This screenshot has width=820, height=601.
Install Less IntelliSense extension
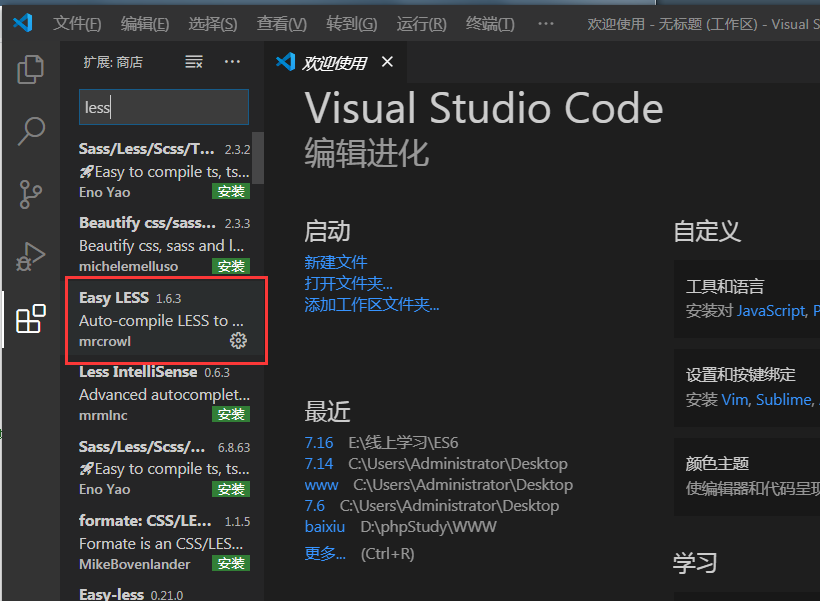pos(231,414)
